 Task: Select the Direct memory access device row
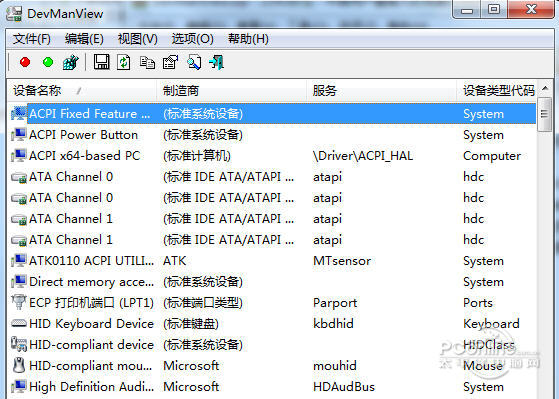tap(273, 282)
